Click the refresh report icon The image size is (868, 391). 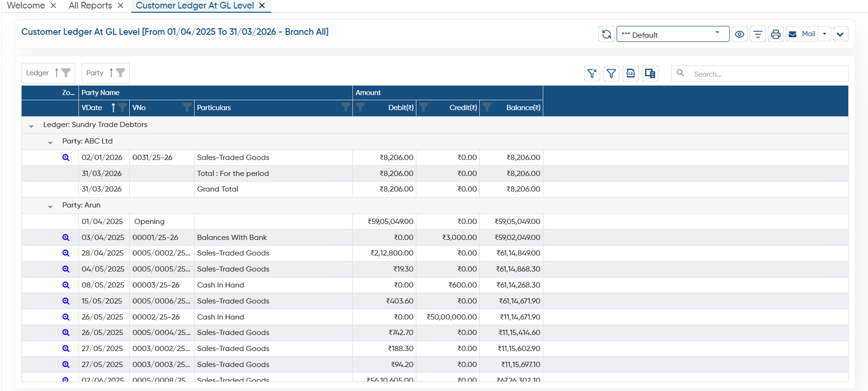606,34
